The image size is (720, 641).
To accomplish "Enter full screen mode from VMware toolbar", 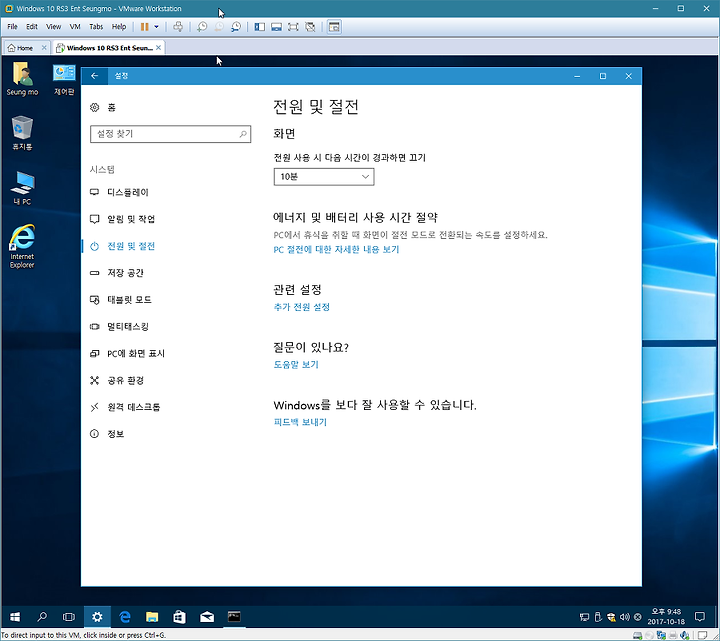I will [293, 27].
